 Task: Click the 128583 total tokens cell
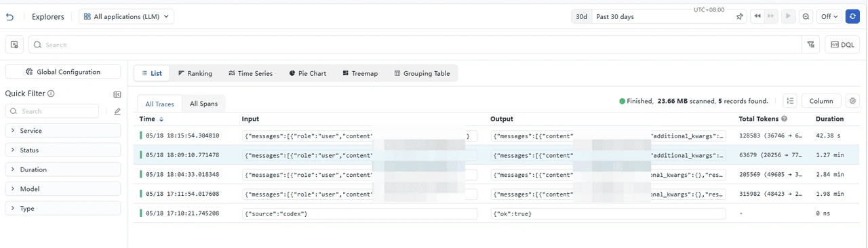(x=770, y=136)
